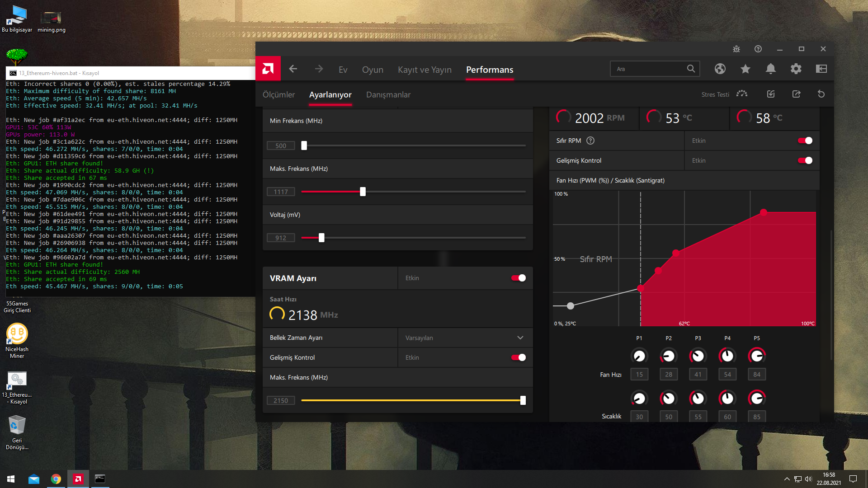Click the favorites star icon

point(745,69)
